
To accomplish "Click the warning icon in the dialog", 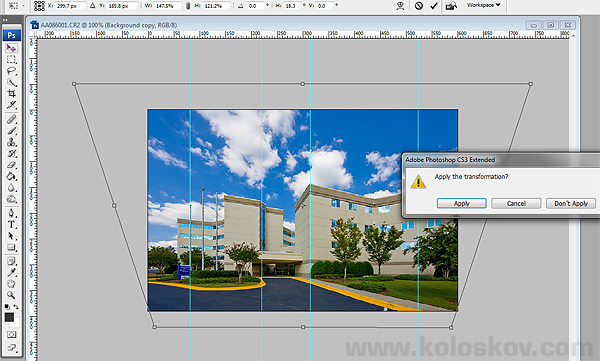I will 418,182.
